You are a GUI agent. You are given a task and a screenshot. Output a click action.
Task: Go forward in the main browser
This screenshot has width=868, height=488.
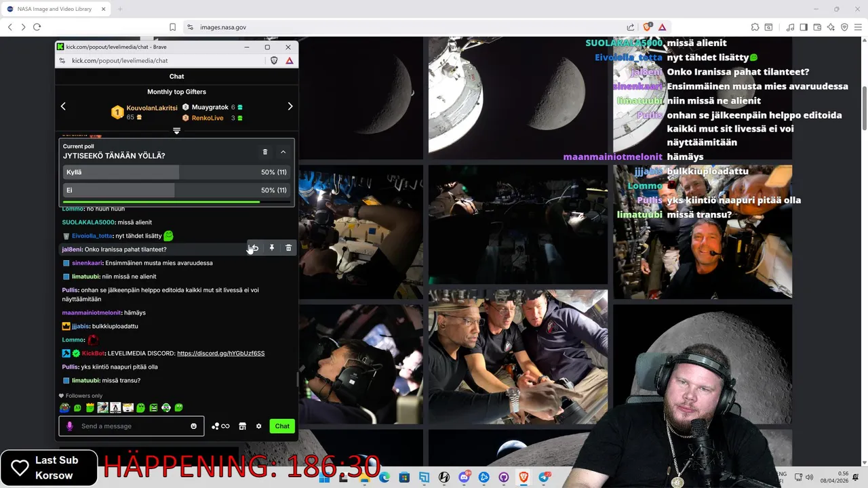click(x=23, y=27)
